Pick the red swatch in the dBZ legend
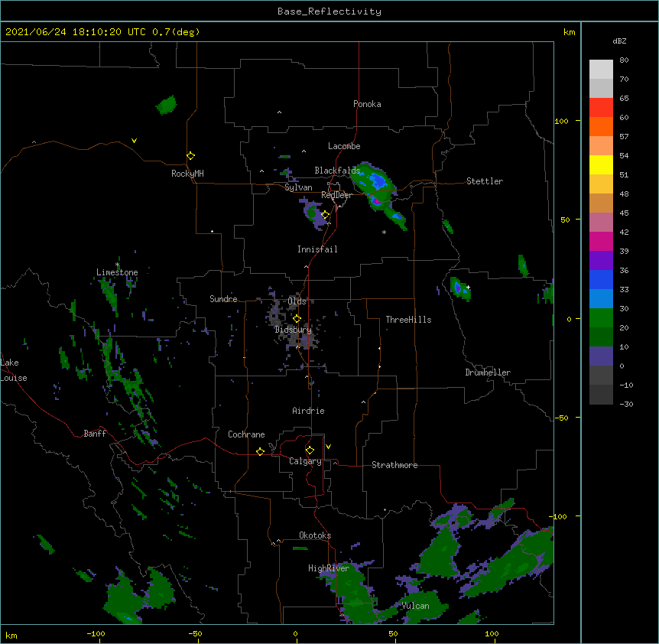 click(601, 107)
